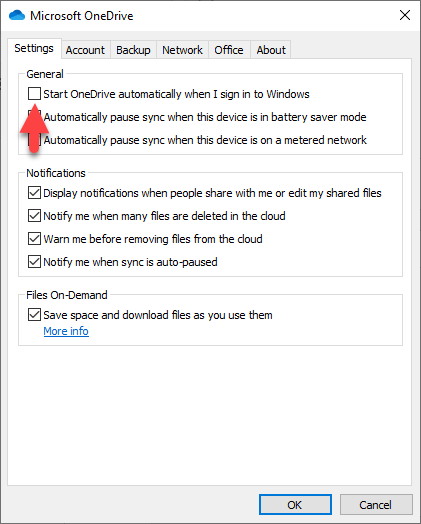
Task: Open the About tab
Action: click(271, 50)
